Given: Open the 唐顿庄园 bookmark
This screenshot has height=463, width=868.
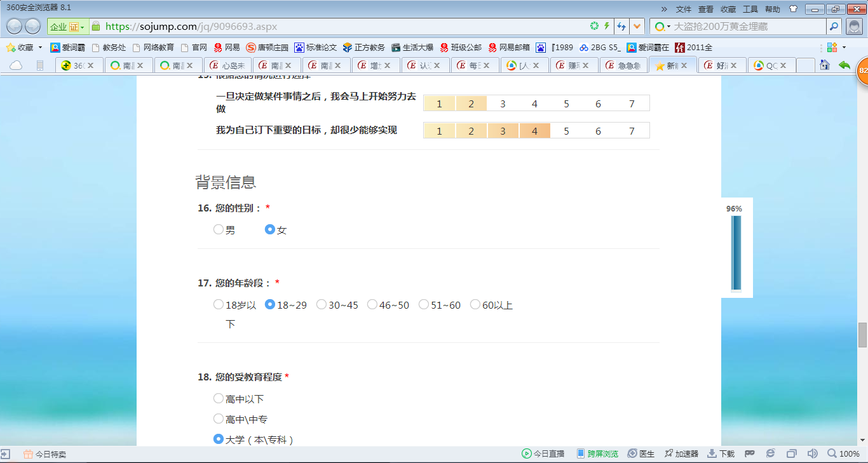Looking at the screenshot, I should click(267, 47).
